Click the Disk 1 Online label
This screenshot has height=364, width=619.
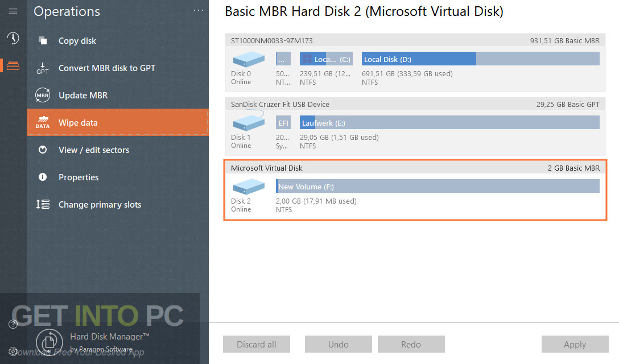point(241,142)
